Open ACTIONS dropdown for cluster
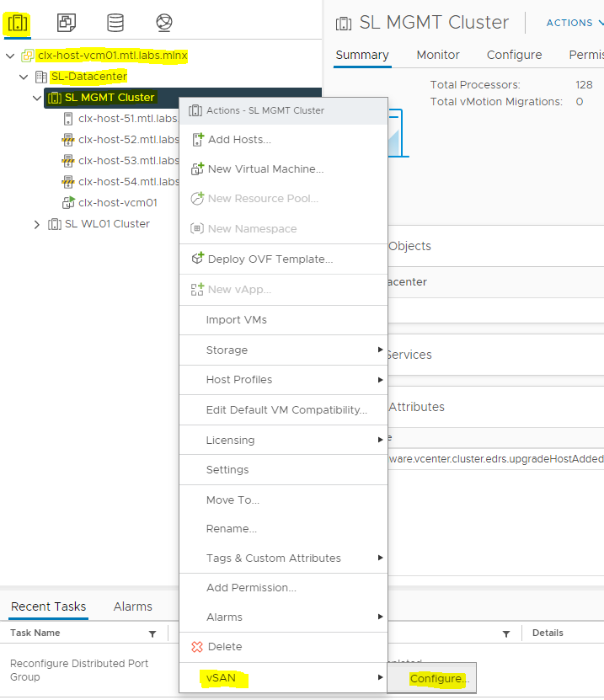This screenshot has width=604, height=700. coord(575,23)
